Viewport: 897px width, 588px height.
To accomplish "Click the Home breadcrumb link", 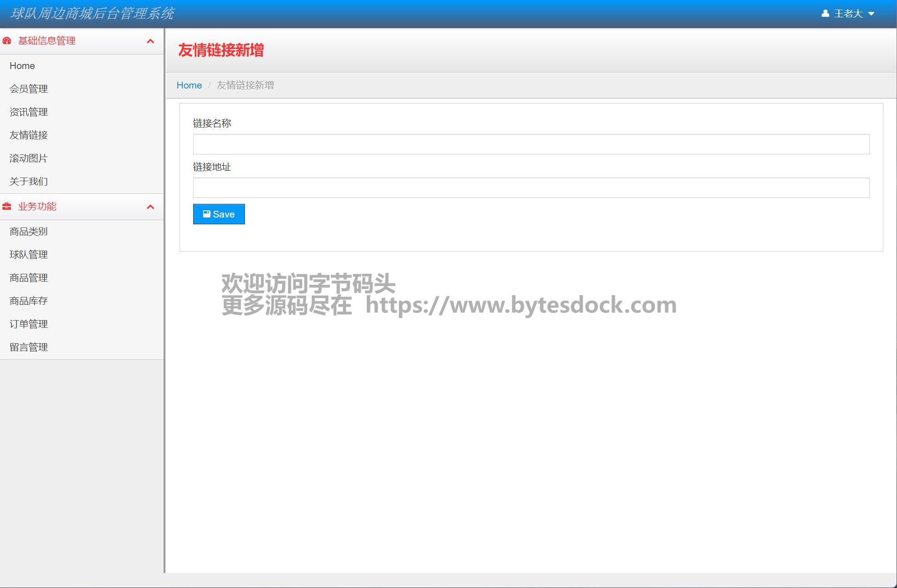I will tap(189, 85).
